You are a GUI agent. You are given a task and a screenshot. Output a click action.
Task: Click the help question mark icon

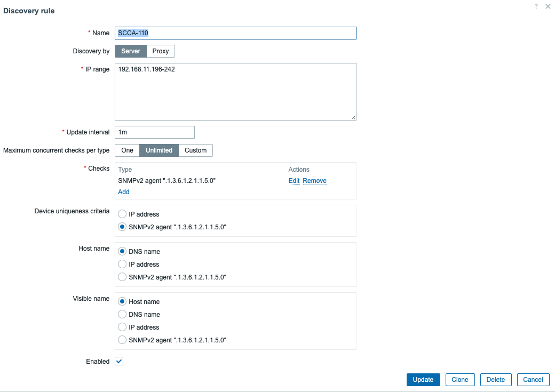click(536, 6)
